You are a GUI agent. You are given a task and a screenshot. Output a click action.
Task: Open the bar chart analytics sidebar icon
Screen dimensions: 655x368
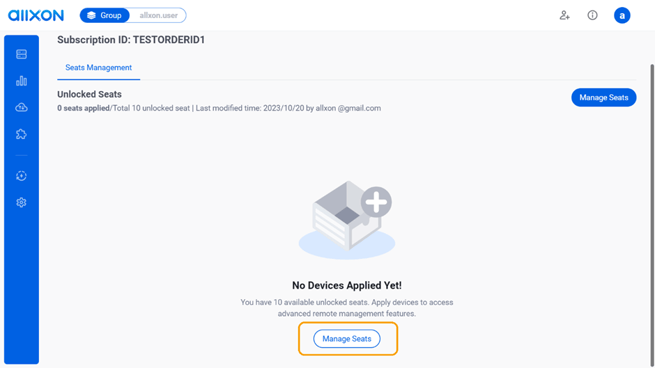click(21, 81)
